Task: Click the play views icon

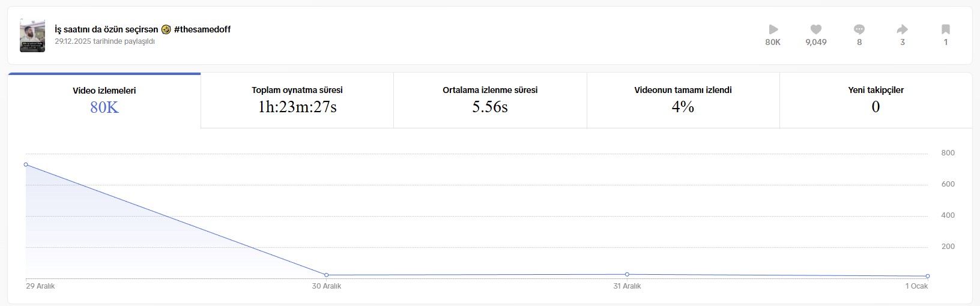Action: (x=773, y=29)
